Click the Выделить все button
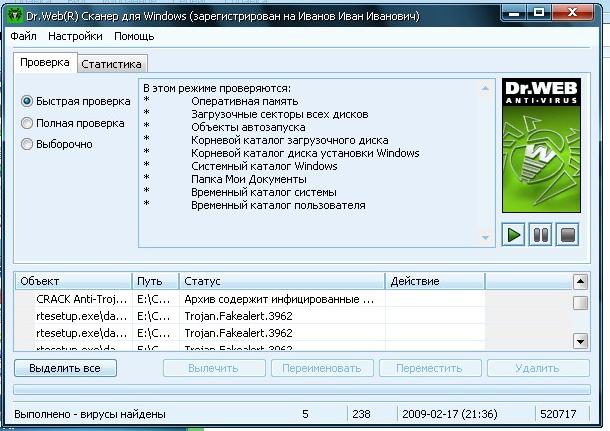 tap(65, 368)
